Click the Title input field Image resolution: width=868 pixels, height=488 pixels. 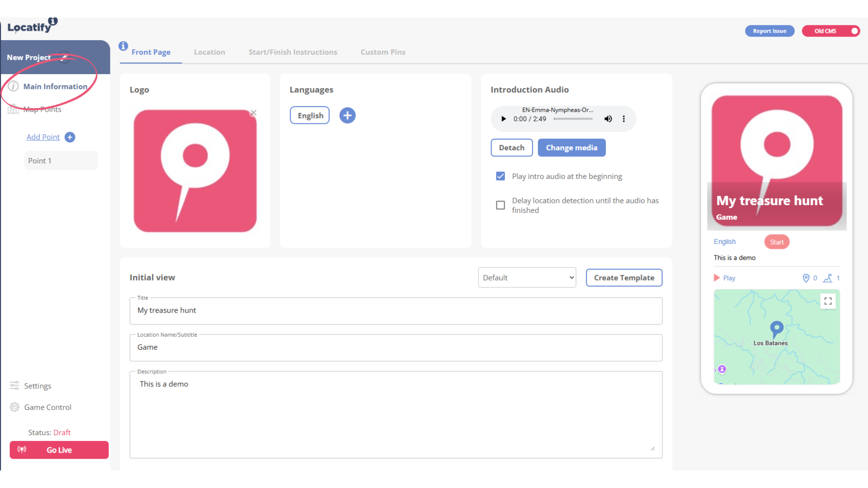click(396, 310)
